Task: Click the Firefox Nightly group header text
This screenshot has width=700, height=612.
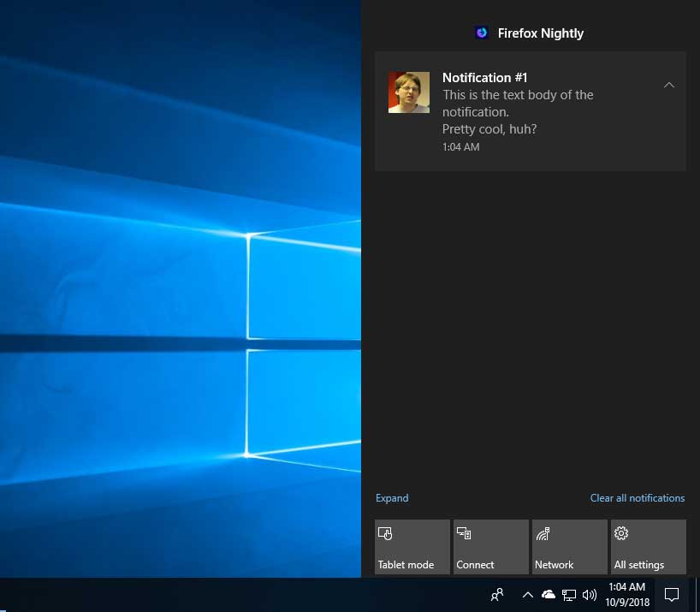Action: 540,33
